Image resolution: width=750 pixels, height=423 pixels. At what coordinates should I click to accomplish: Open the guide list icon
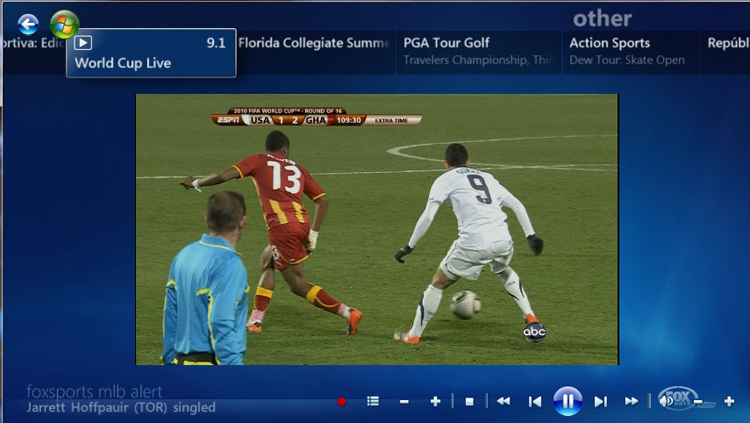tap(373, 401)
